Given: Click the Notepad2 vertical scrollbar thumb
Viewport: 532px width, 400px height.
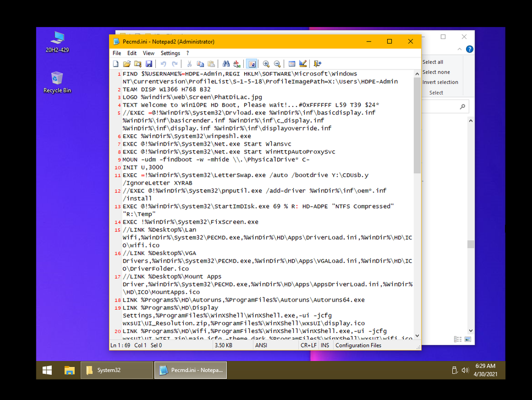Looking at the screenshot, I should point(417,125).
